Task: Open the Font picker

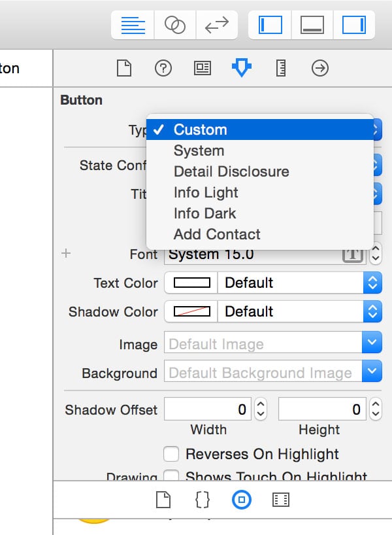Action: (351, 254)
